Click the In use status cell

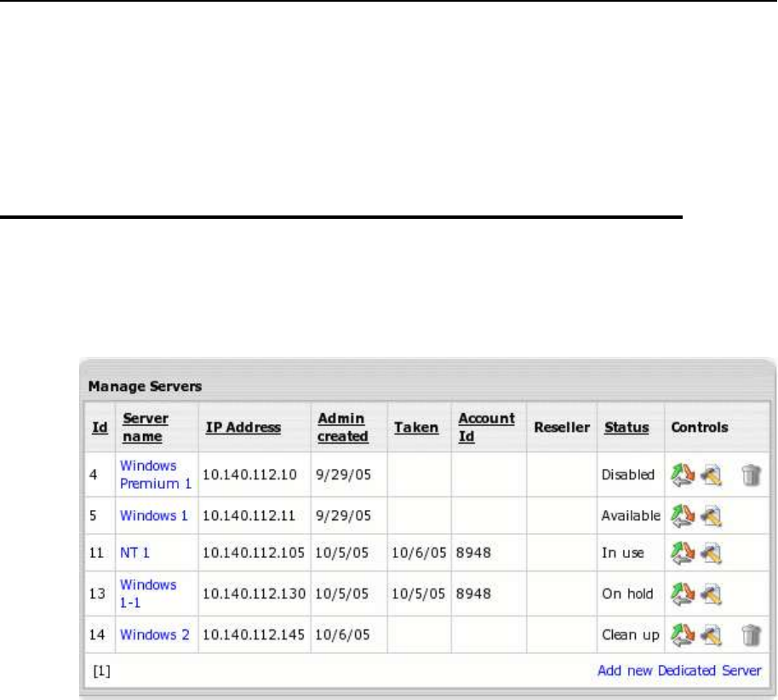[x=623, y=553]
